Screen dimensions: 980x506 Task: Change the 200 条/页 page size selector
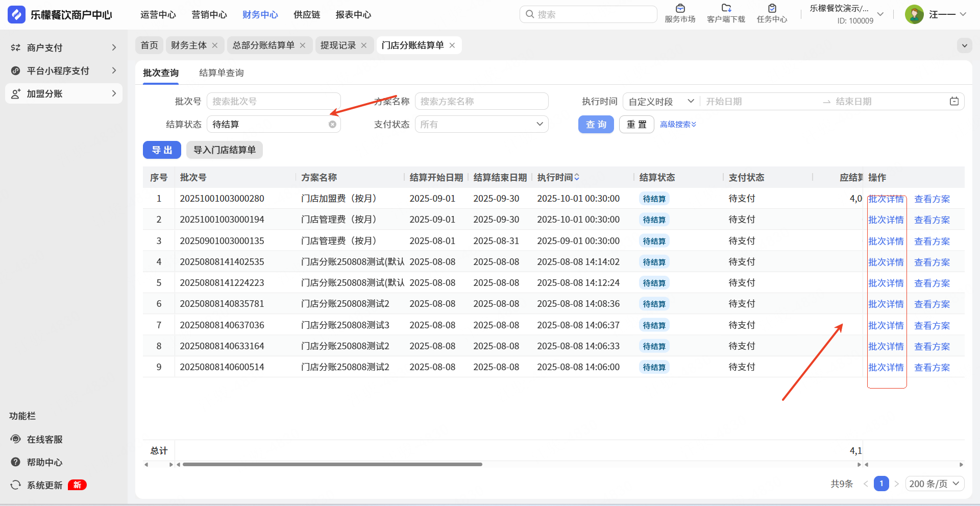[x=935, y=484]
